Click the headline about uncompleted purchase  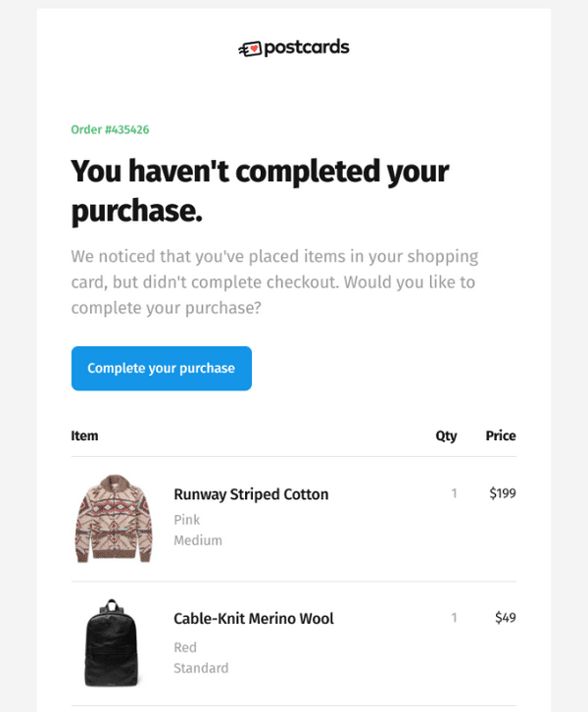pyautogui.click(x=260, y=191)
